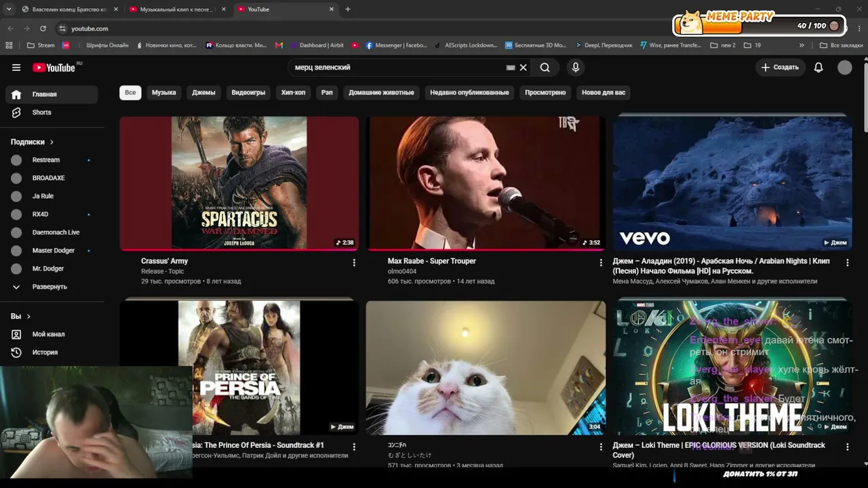Open История in the sidebar
This screenshot has height=488, width=868.
[x=52, y=352]
